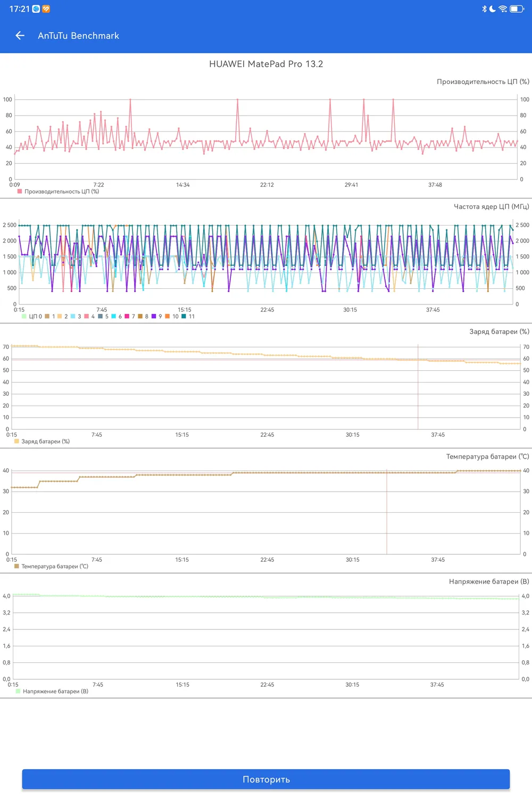Tap the moon do-not-disturb status icon
The width and height of the screenshot is (532, 798).
493,9
